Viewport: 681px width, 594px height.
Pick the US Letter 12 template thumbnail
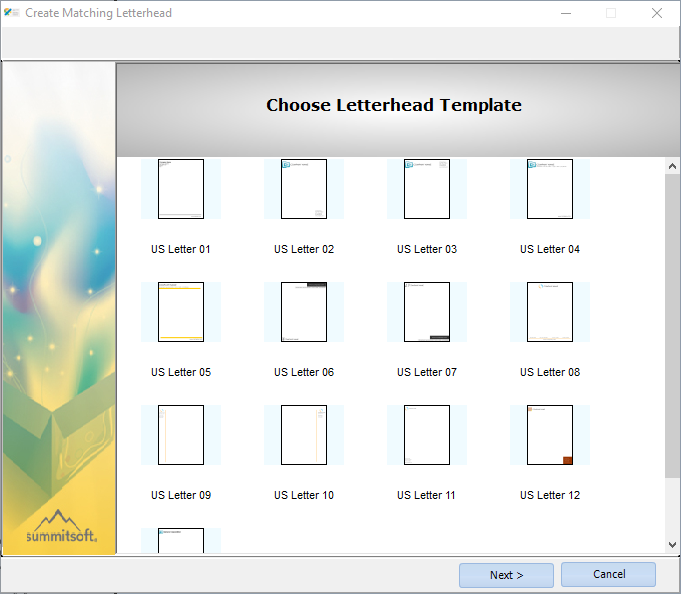pos(550,435)
